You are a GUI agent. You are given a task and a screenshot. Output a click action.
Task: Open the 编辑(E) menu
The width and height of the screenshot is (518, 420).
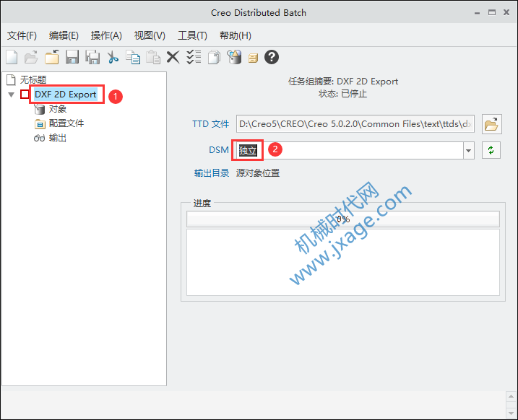[64, 35]
